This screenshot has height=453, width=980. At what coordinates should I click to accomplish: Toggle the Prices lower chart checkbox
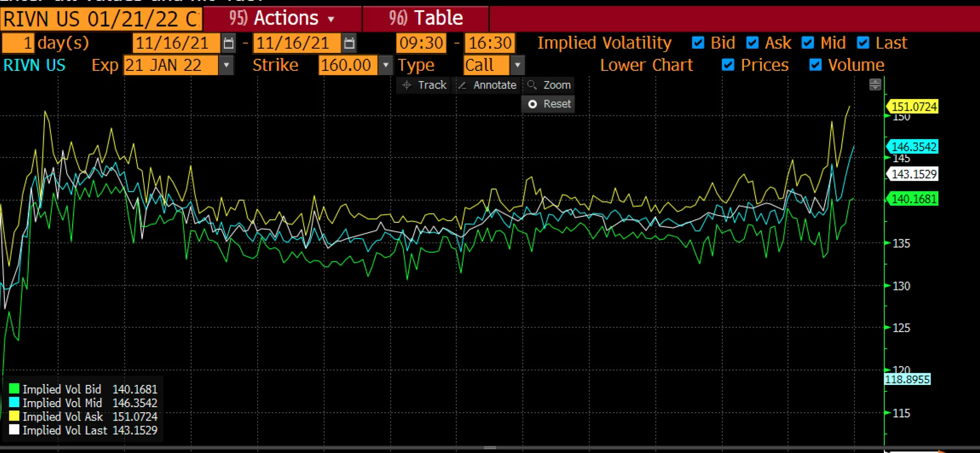coord(728,65)
